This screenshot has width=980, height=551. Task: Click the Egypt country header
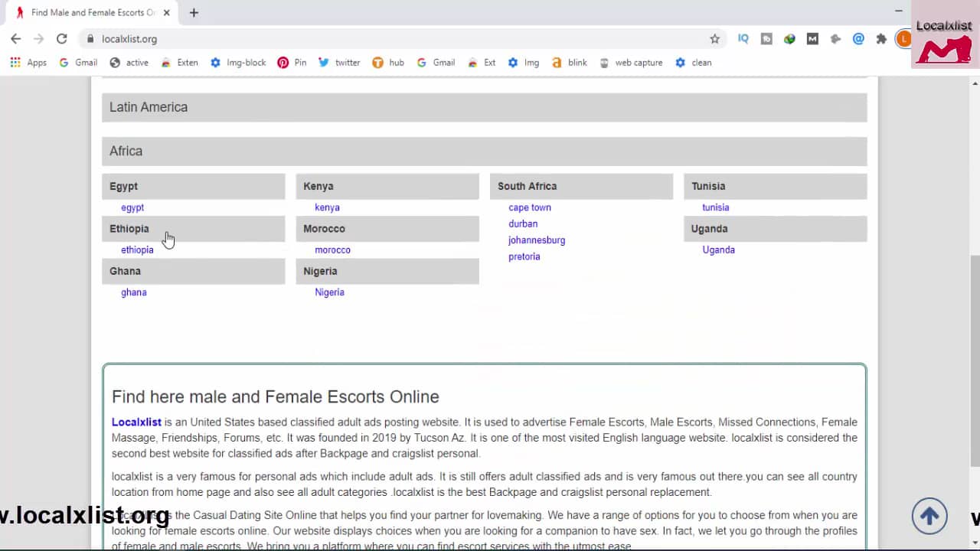[194, 186]
